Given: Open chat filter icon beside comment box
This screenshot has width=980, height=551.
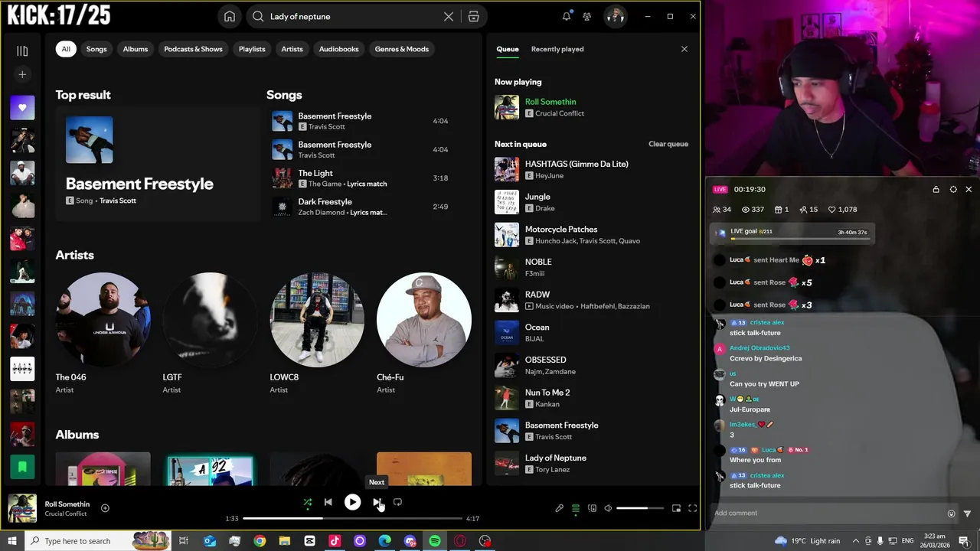Looking at the screenshot, I should [x=967, y=514].
